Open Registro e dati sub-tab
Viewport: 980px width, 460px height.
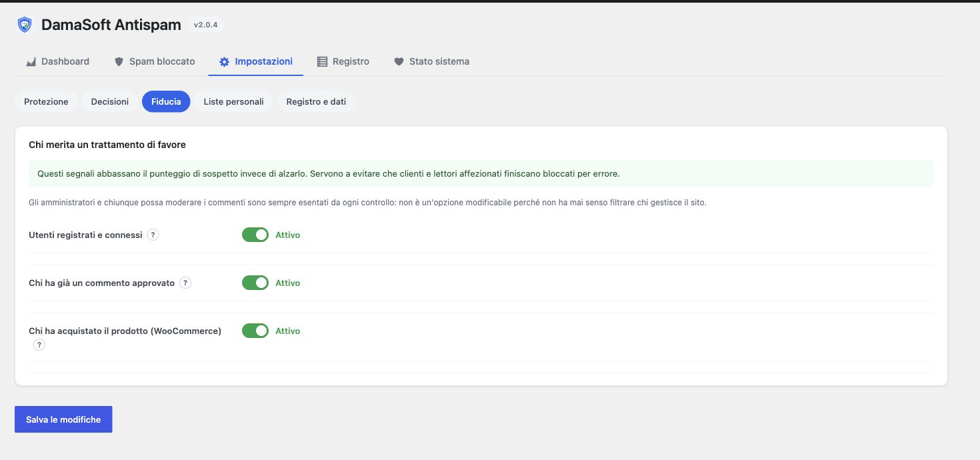(x=316, y=101)
